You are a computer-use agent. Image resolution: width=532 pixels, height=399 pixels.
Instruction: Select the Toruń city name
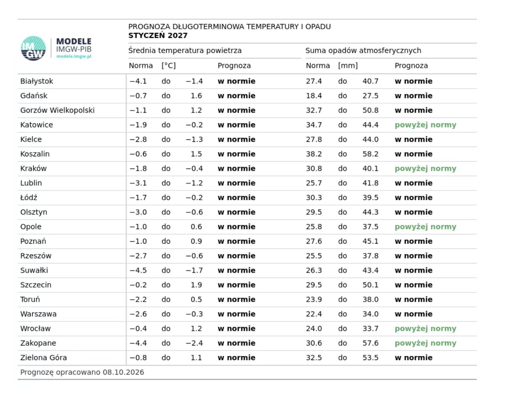(30, 300)
